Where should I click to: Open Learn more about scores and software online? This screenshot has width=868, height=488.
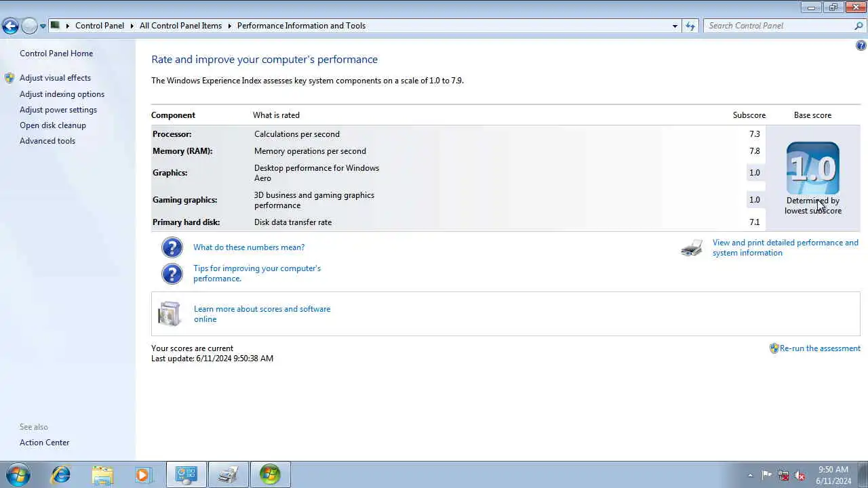pyautogui.click(x=262, y=314)
